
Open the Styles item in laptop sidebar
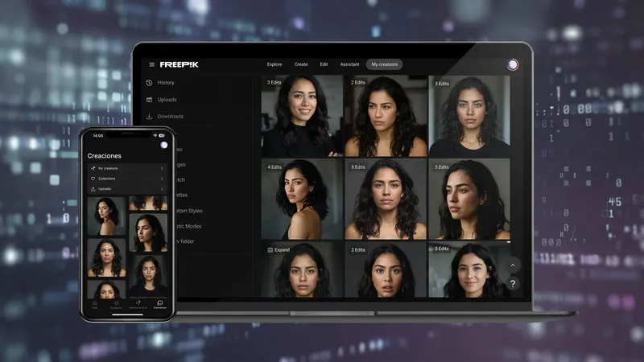click(190, 211)
